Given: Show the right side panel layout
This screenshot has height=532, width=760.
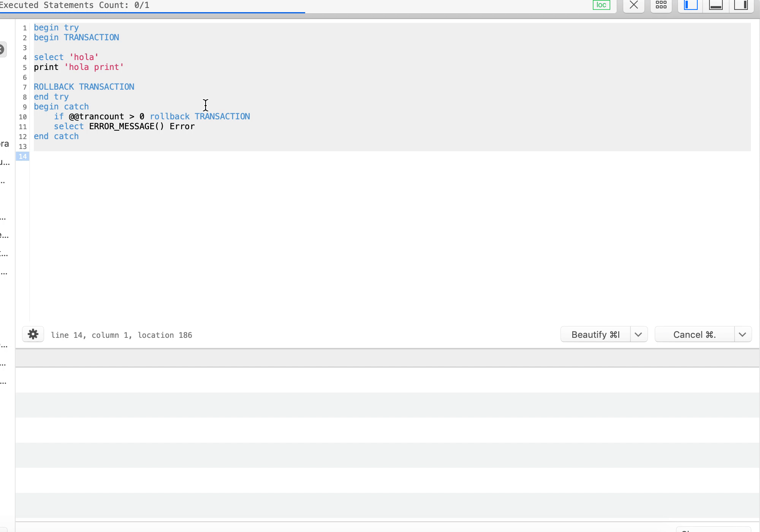Looking at the screenshot, I should 741,6.
